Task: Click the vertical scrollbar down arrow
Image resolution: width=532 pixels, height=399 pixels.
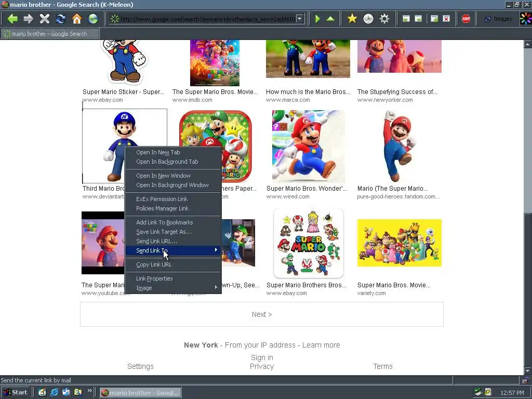Action: point(528,370)
